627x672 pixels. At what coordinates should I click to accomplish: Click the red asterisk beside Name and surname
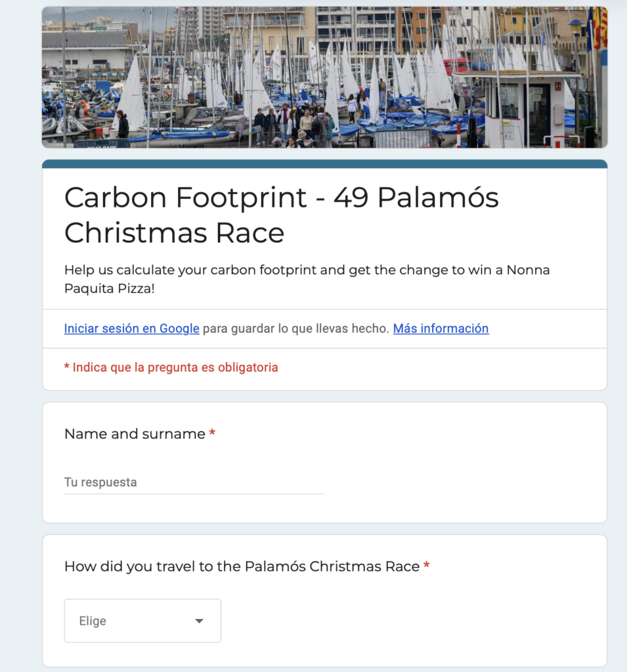[212, 433]
